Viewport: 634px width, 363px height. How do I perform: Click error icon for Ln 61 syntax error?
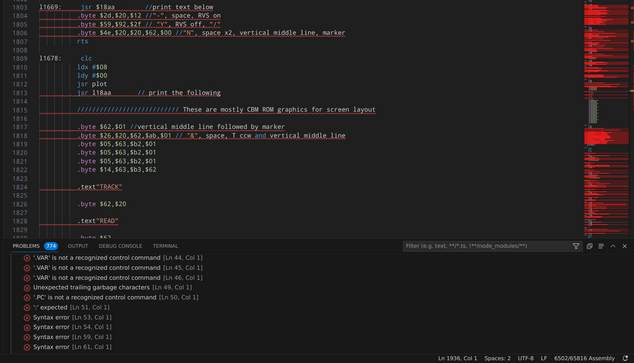click(27, 347)
